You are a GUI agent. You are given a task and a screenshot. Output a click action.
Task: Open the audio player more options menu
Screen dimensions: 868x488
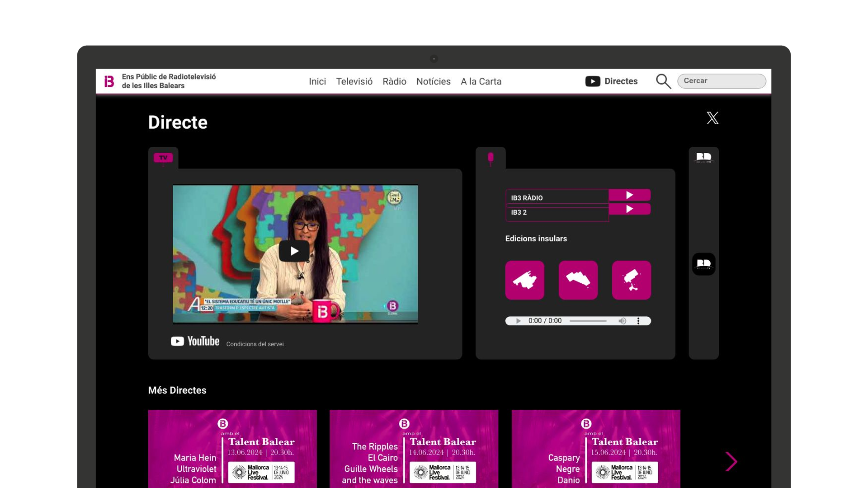[x=638, y=321]
